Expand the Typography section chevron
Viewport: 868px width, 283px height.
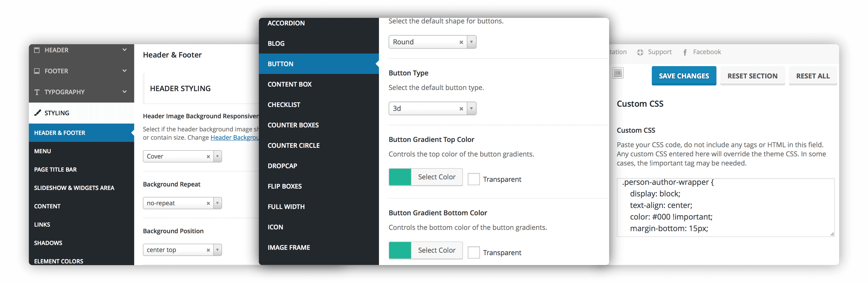tap(125, 92)
